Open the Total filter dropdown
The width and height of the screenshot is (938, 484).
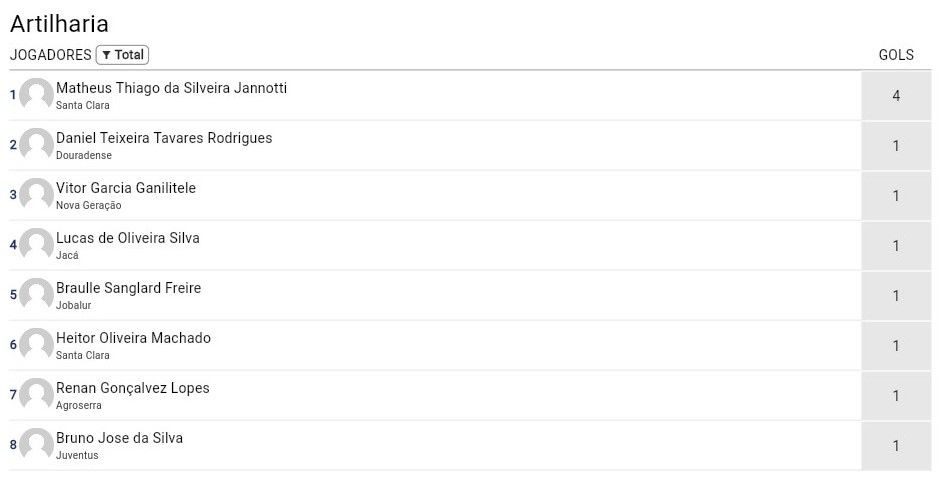click(122, 55)
